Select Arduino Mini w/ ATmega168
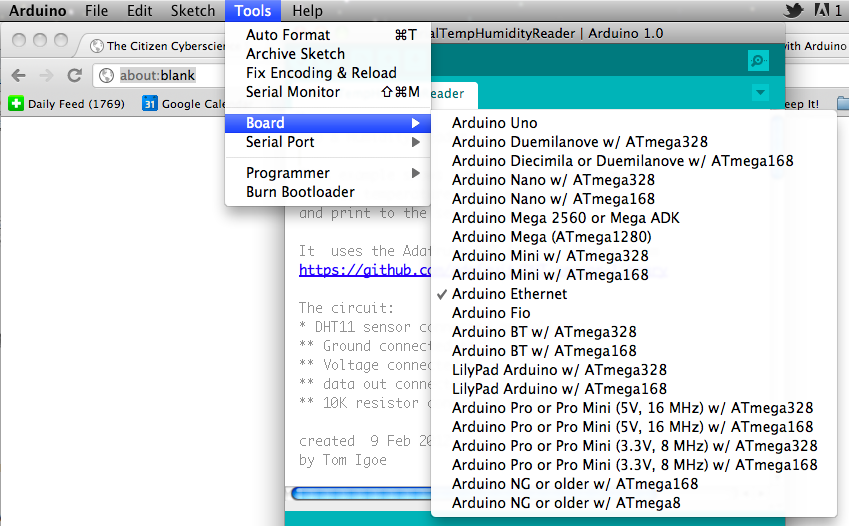 point(634,275)
